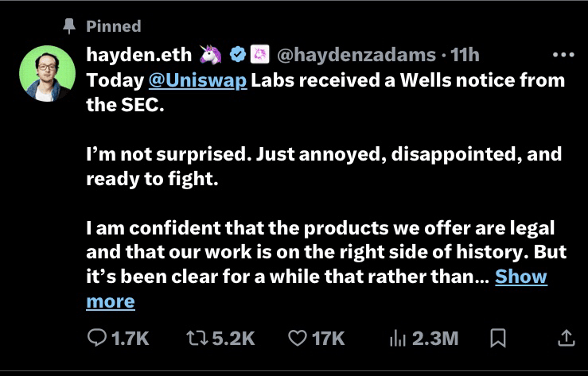Open the tweet via 11h timestamp
This screenshot has height=376, width=588.
465,55
